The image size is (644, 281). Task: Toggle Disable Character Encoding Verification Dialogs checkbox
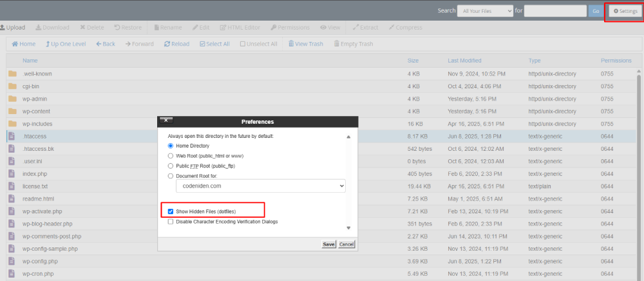point(171,222)
